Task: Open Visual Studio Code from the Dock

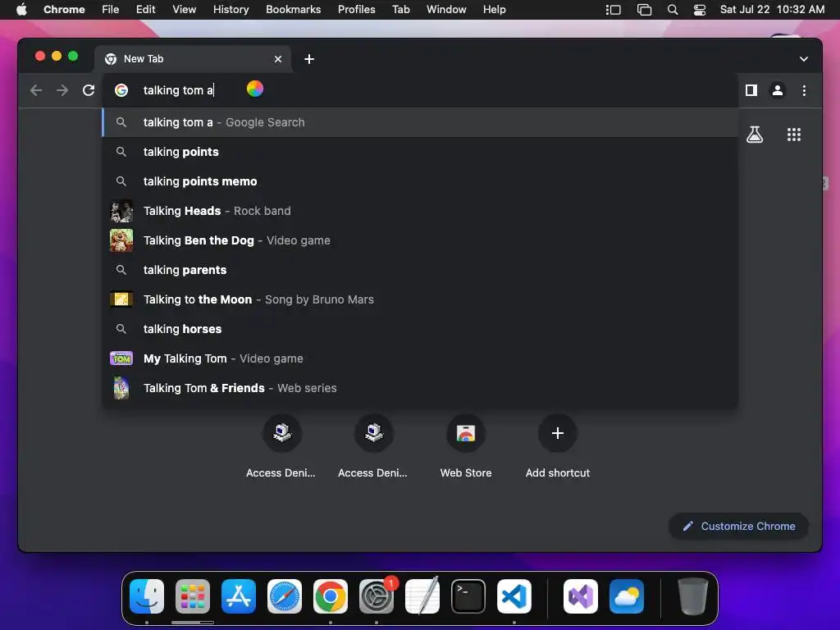Action: point(514,596)
